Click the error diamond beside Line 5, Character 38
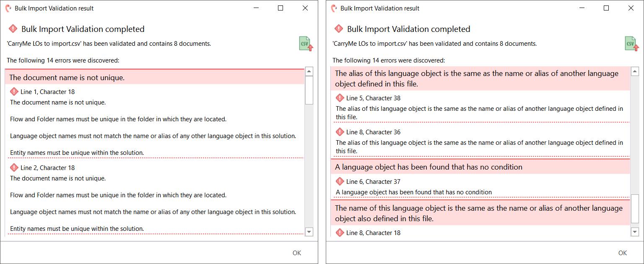This screenshot has height=264, width=644. tap(340, 98)
